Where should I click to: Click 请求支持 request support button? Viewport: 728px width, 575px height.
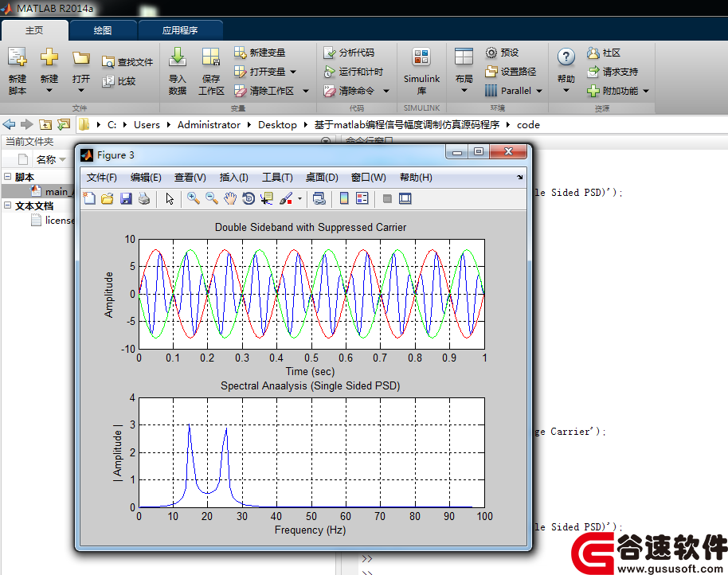[613, 72]
